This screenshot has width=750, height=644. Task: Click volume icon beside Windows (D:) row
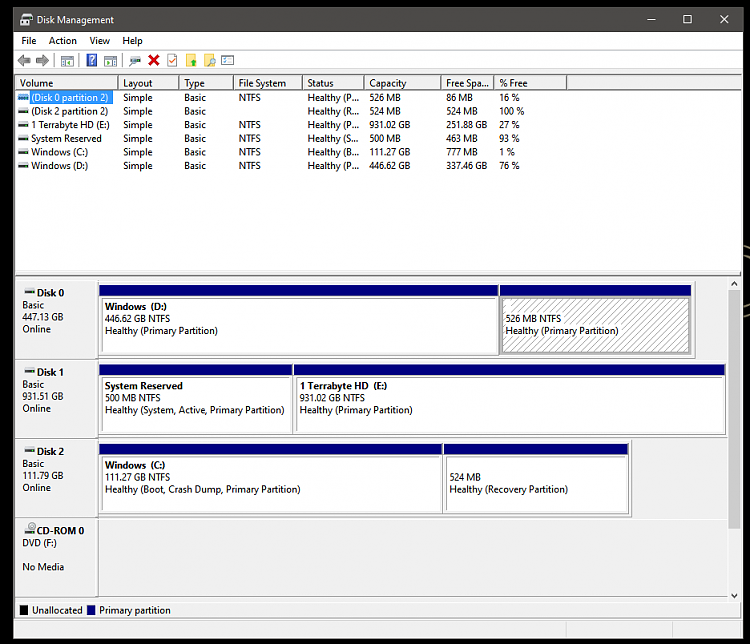click(x=23, y=166)
